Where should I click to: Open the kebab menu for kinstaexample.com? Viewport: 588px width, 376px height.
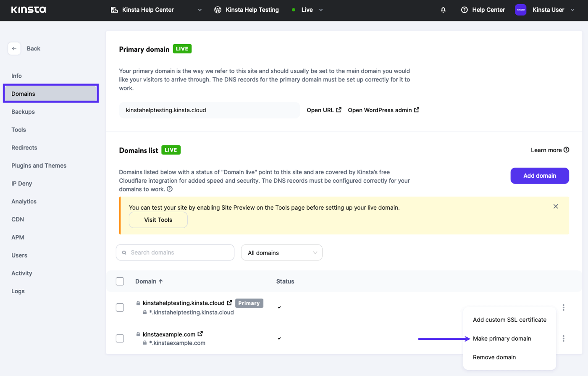[564, 339]
